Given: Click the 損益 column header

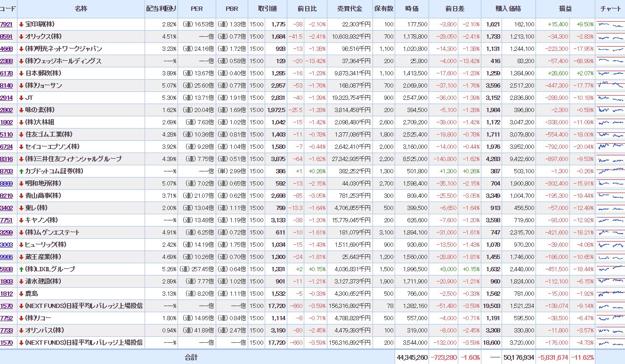Looking at the screenshot, I should (x=565, y=9).
